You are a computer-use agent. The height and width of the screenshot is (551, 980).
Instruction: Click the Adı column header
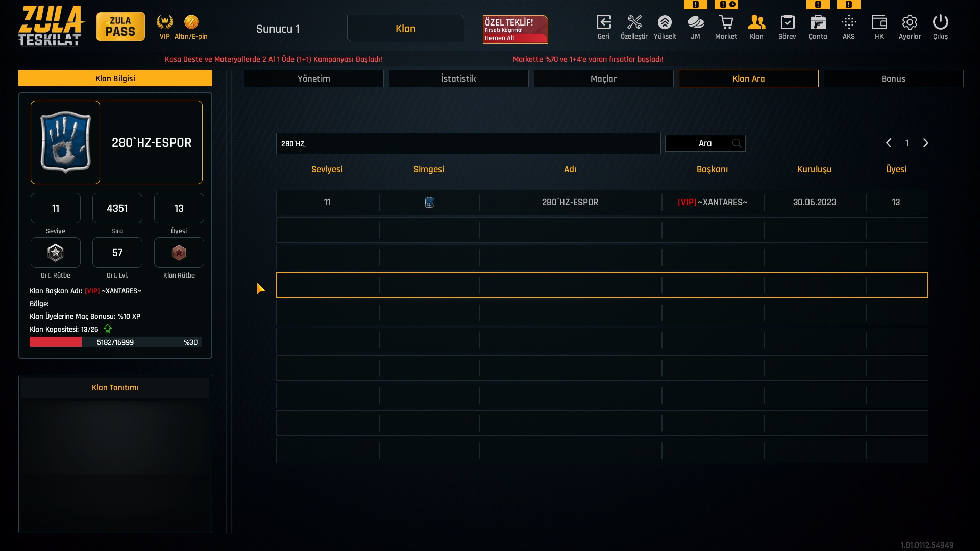coord(570,169)
